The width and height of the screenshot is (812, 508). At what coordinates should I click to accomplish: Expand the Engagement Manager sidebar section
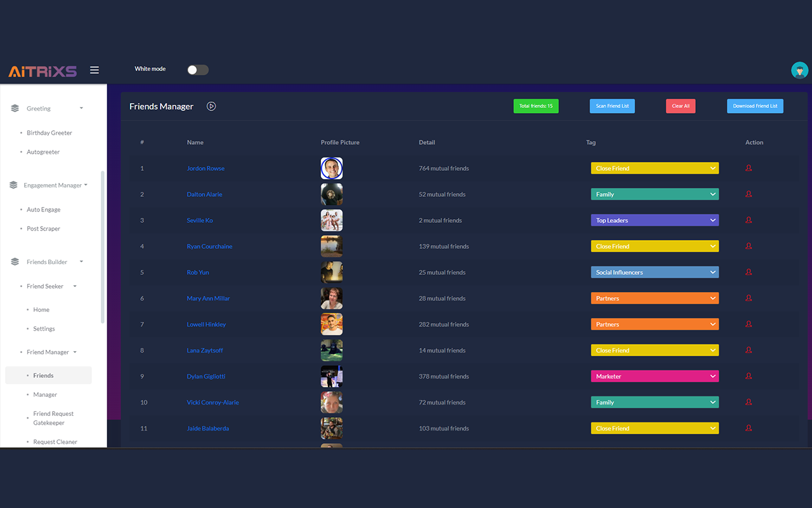tap(86, 185)
